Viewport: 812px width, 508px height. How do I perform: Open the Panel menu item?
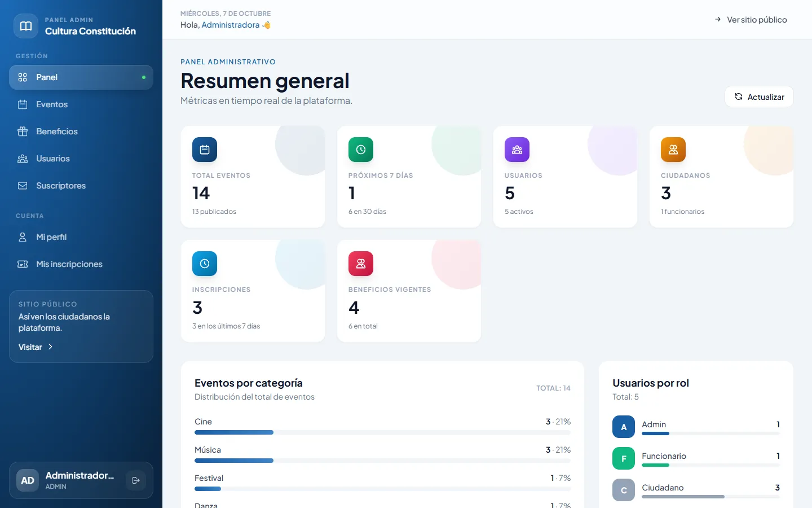[81, 77]
